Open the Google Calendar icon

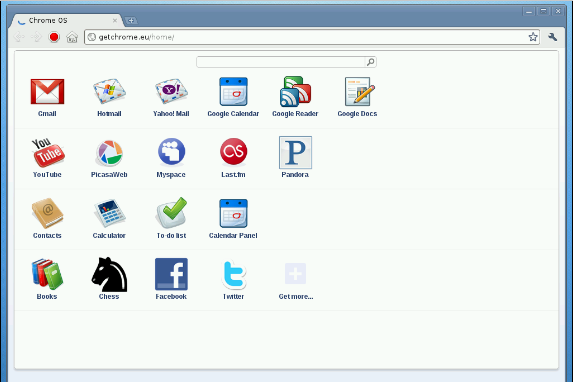(233, 91)
